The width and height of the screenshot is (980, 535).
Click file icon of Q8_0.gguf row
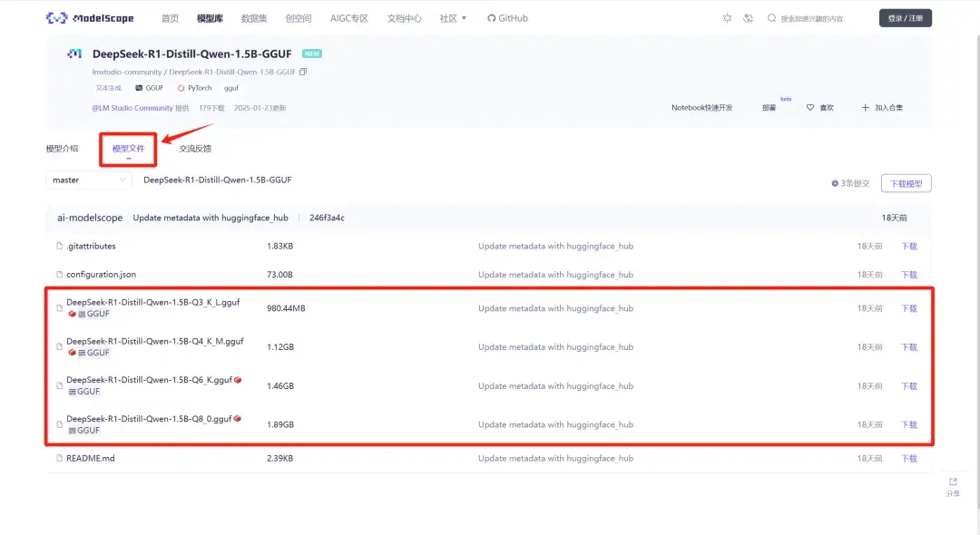[x=59, y=424]
